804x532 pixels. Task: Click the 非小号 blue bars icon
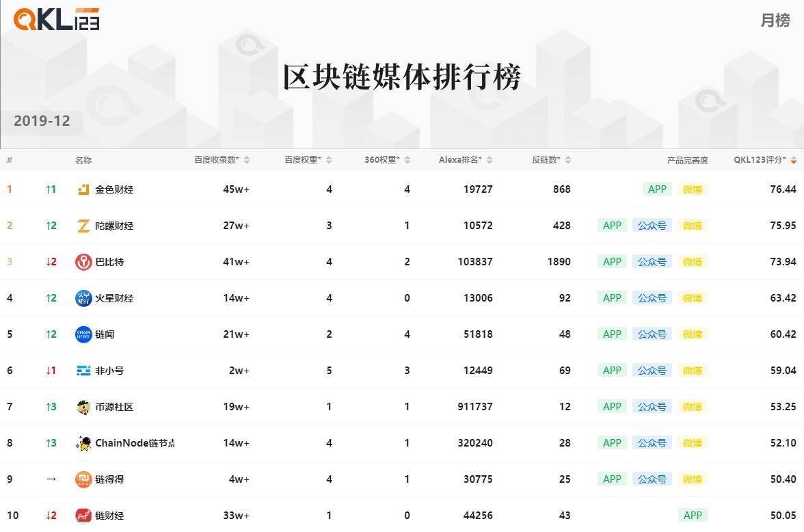point(83,371)
